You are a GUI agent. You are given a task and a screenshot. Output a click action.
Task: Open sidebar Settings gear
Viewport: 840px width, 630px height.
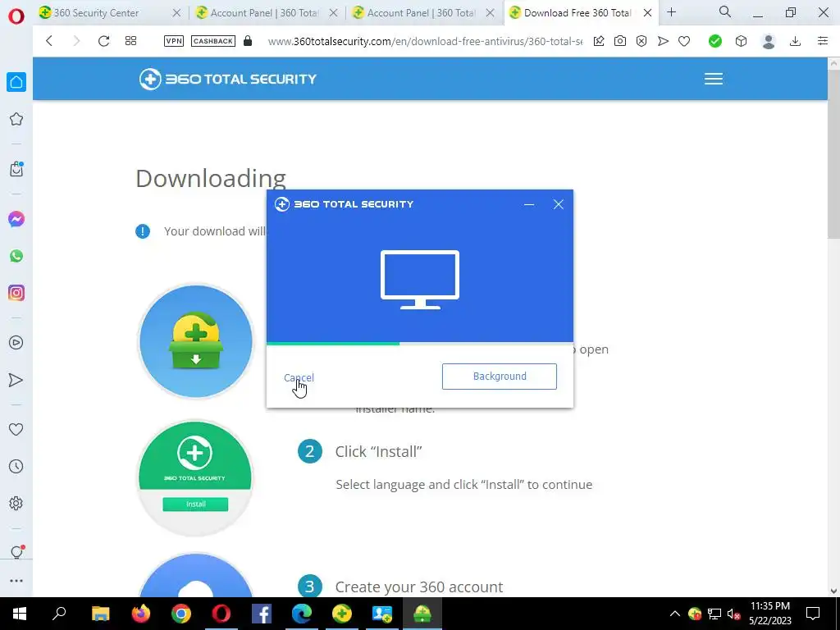click(x=16, y=504)
